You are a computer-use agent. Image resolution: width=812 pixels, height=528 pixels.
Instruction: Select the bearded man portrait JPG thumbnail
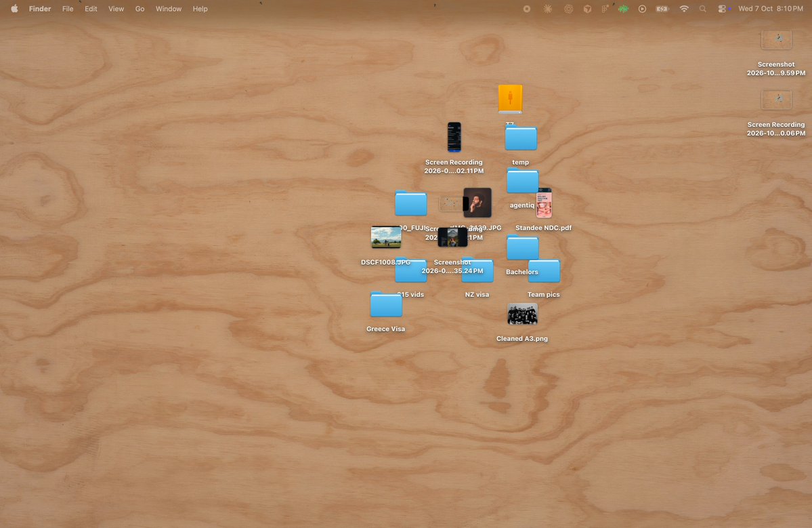tap(477, 203)
